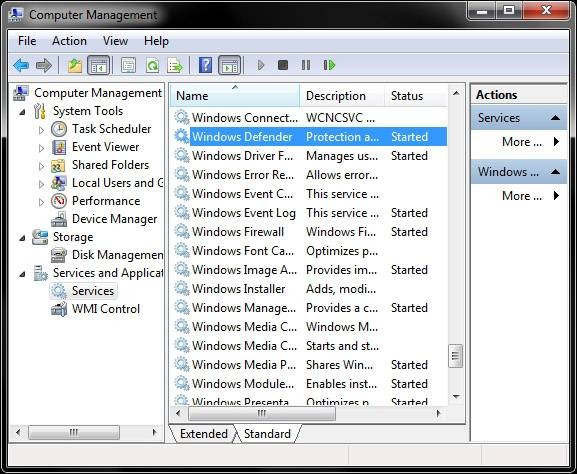577x474 pixels.
Task: Select Device Manager in the tree
Action: 114,219
